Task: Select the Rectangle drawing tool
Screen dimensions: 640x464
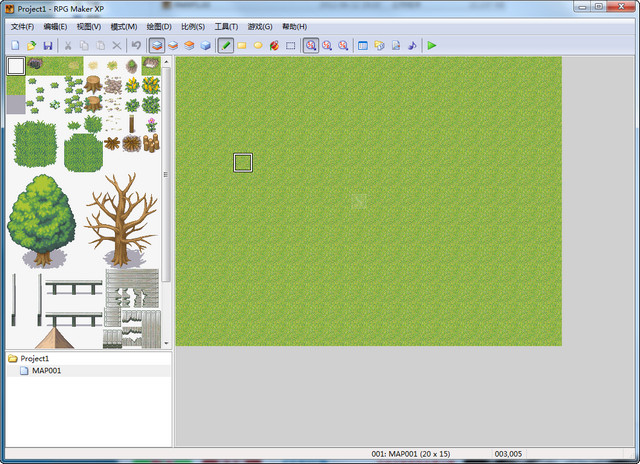Action: 242,45
